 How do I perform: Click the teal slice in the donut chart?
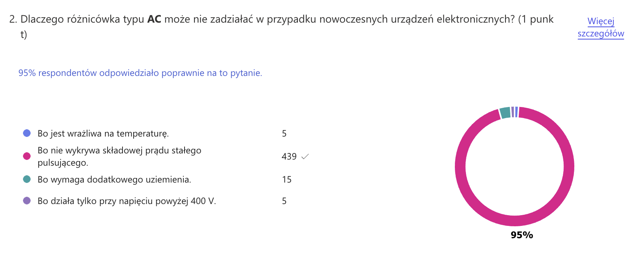point(505,112)
